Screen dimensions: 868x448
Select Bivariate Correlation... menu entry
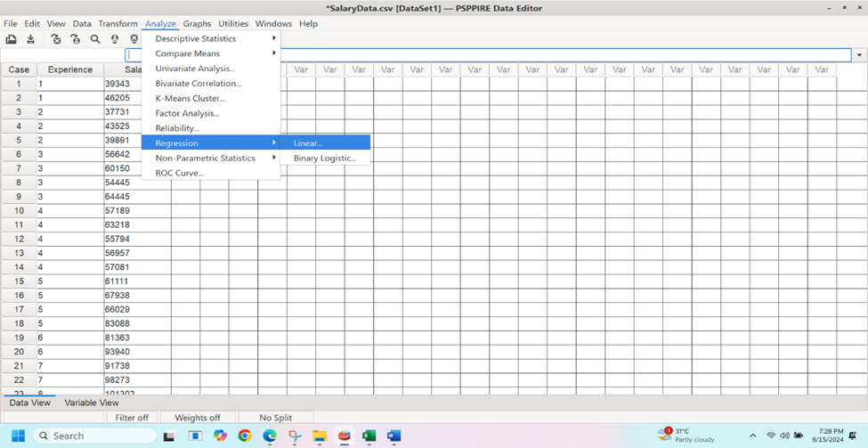pyautogui.click(x=211, y=84)
